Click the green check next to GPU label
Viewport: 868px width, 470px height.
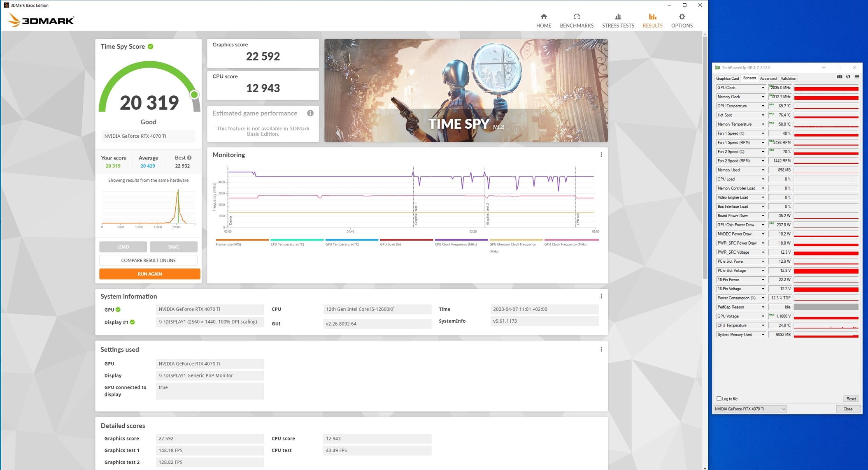pos(118,310)
